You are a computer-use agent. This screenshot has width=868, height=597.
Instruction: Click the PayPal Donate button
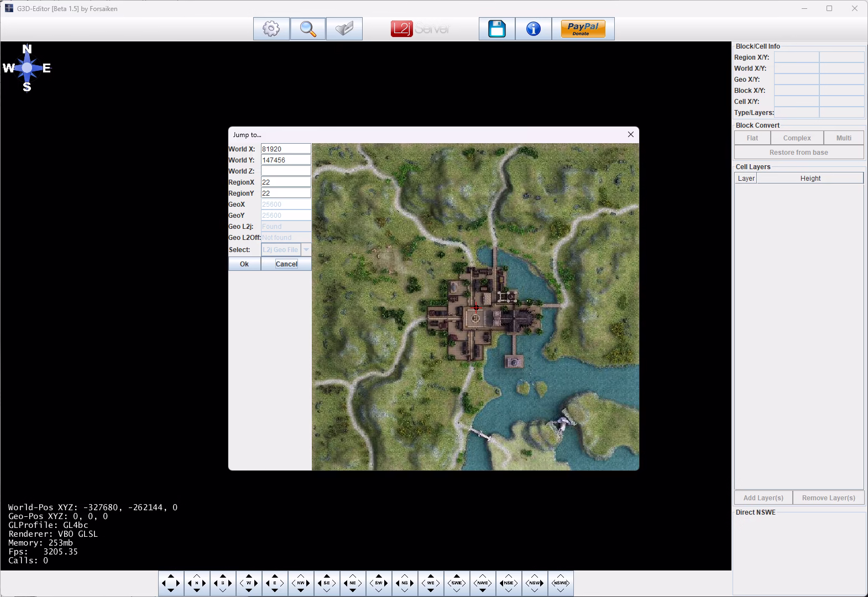tap(583, 29)
